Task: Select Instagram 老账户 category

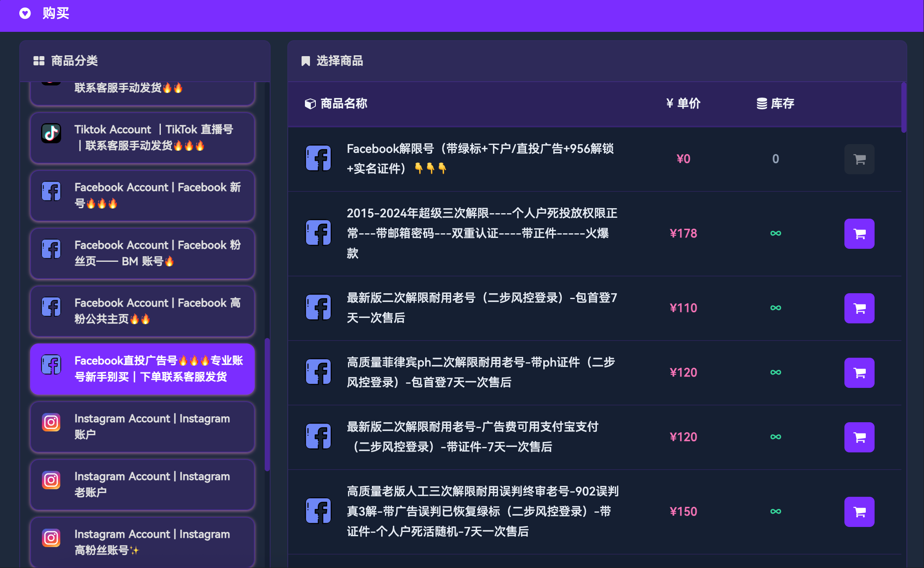Action: pos(142,484)
